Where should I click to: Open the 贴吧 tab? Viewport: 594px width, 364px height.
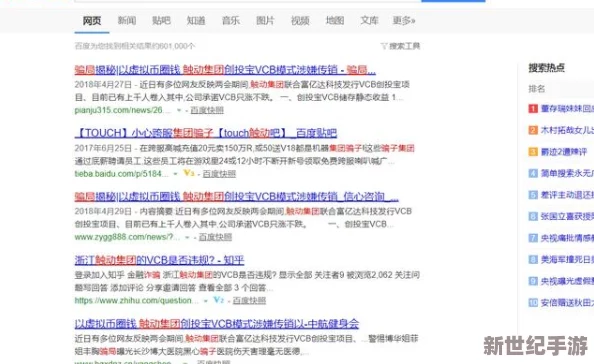click(161, 20)
